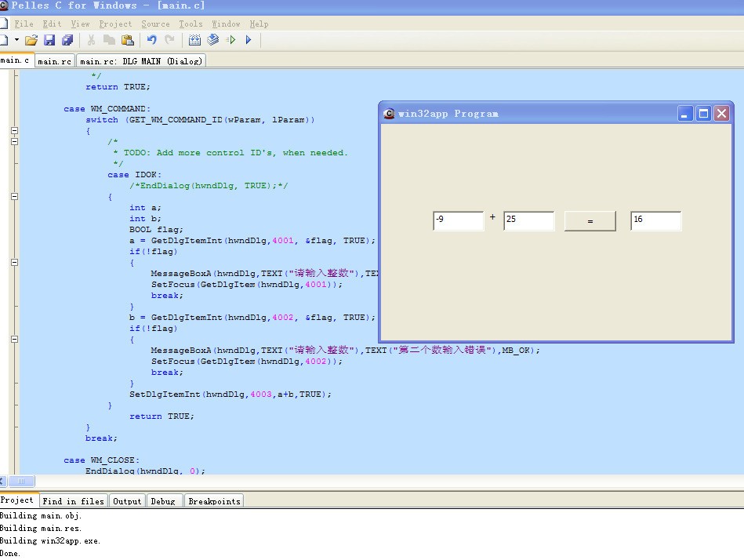This screenshot has height=560, width=744.
Task: Undo the last edit
Action: (x=152, y=40)
